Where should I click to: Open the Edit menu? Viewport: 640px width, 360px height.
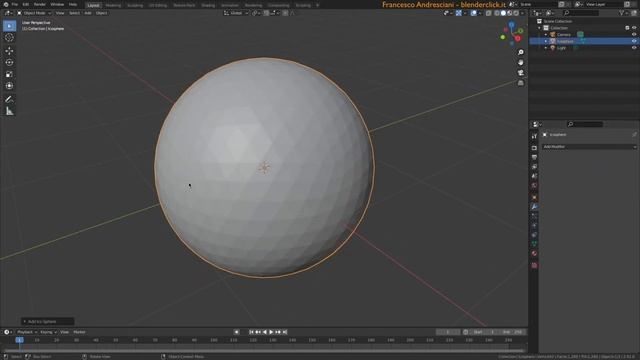[26, 4]
